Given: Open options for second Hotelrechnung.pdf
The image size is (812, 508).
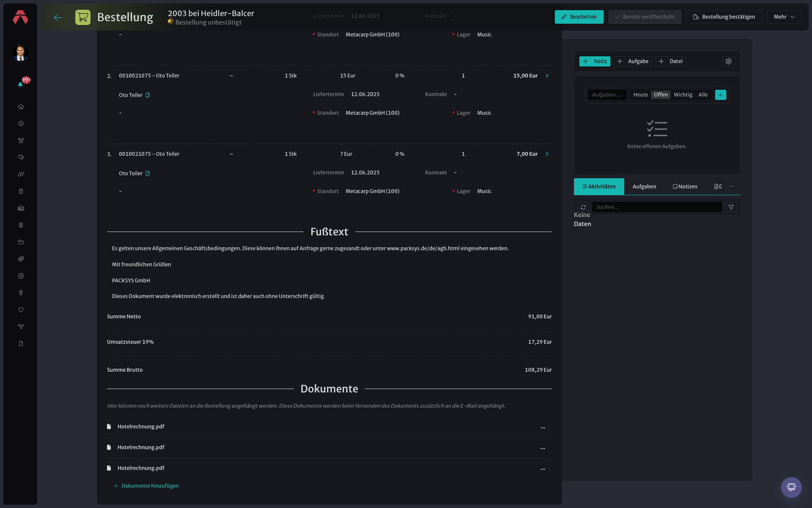Looking at the screenshot, I should tap(543, 448).
